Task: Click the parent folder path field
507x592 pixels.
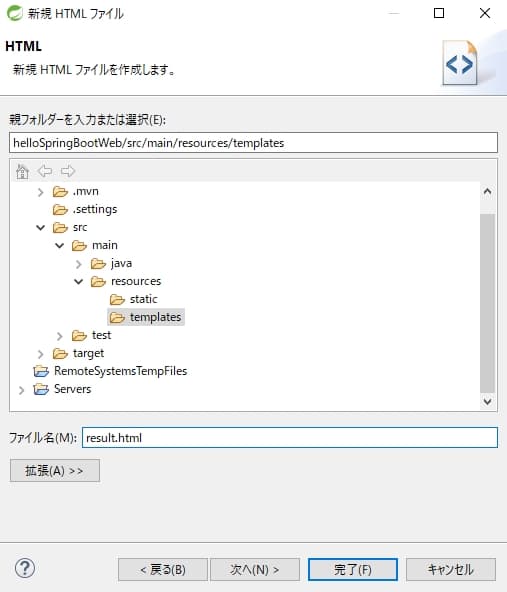Action: tap(253, 143)
